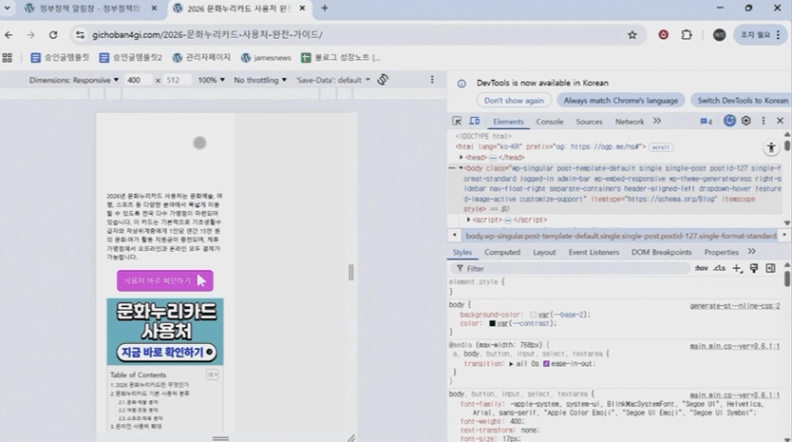Click the black color swatch for color property
This screenshot has height=442, width=792.
click(x=494, y=324)
